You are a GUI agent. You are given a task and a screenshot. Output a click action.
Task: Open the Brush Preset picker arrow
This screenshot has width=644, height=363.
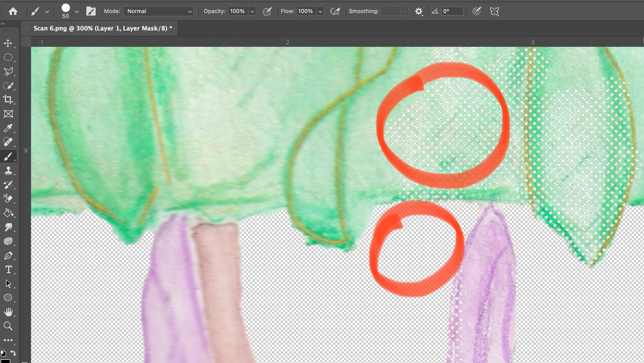77,11
